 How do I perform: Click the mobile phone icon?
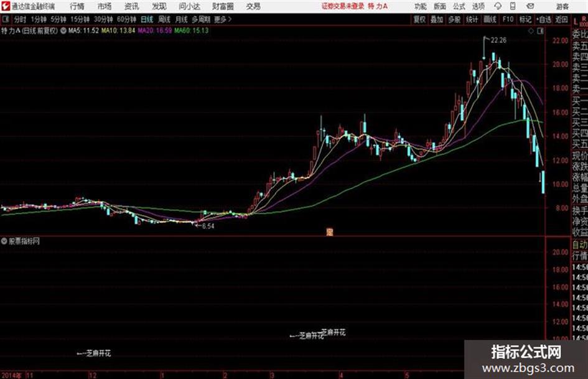[513, 6]
